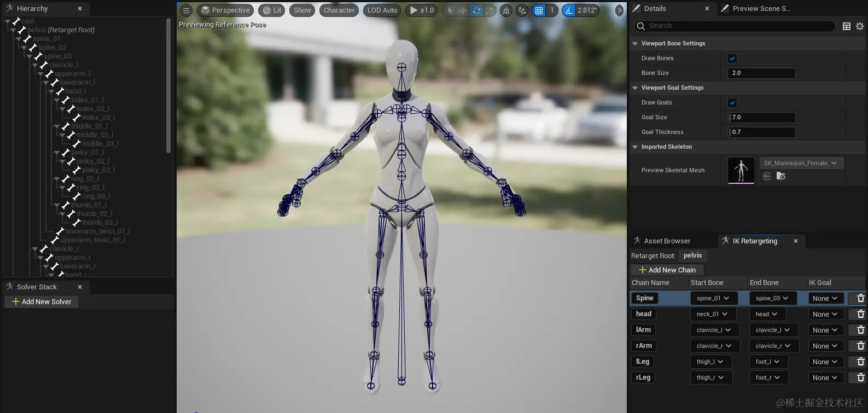
Task: Delete the rLeg retarget chain
Action: (860, 377)
